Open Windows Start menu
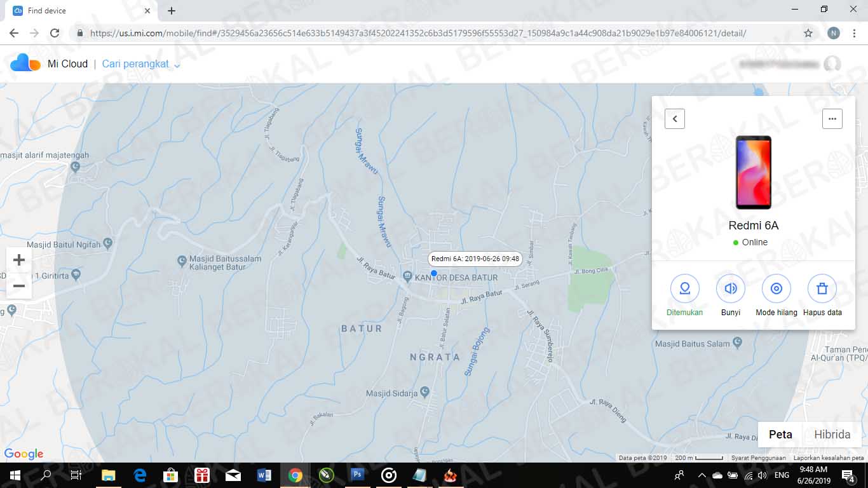 (x=15, y=475)
